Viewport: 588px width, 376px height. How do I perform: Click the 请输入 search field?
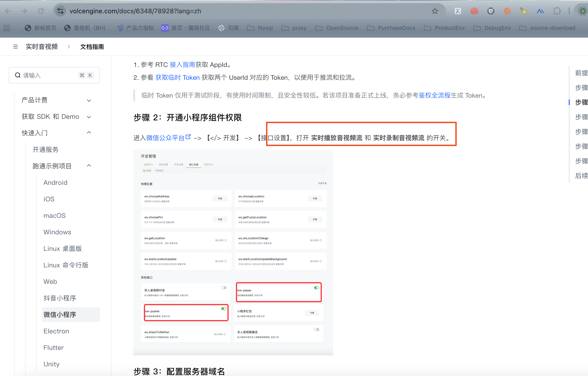49,75
